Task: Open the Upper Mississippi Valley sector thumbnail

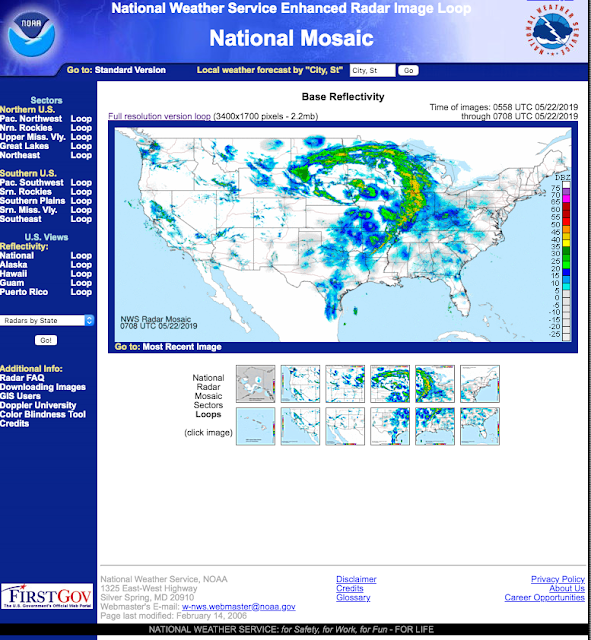Action: point(390,384)
